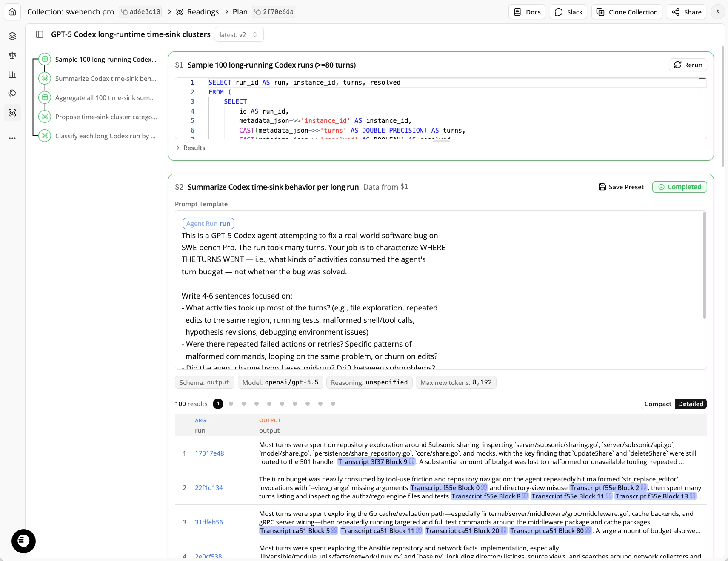Open the Slack button
The image size is (728, 561).
(x=568, y=12)
